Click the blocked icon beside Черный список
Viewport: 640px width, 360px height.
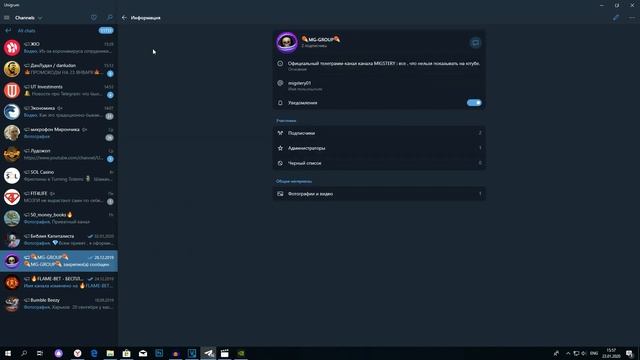point(280,163)
